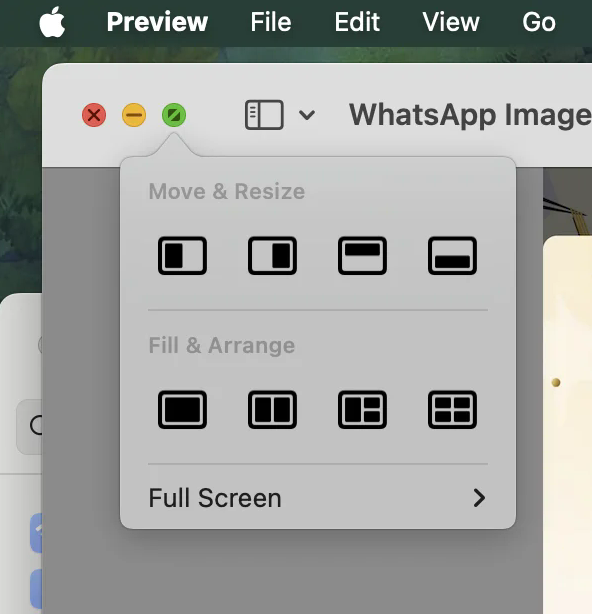Tile window to right half
Viewport: 592px width, 614px height.
tap(272, 256)
